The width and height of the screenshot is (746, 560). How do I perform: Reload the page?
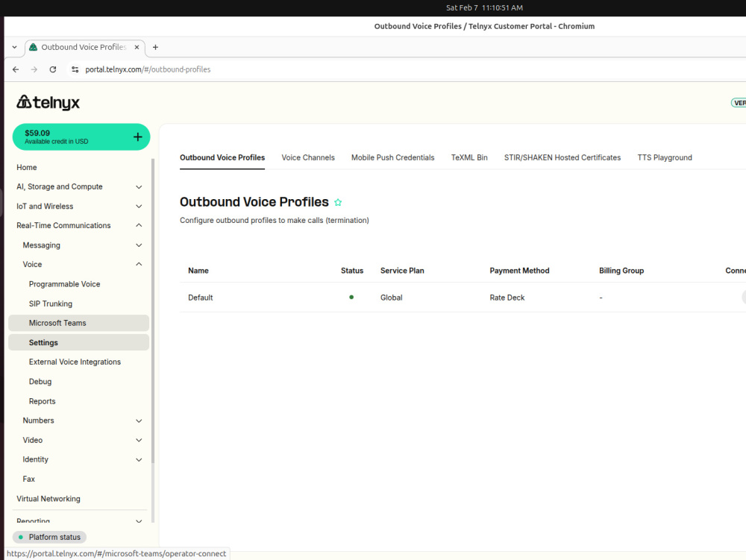(53, 69)
